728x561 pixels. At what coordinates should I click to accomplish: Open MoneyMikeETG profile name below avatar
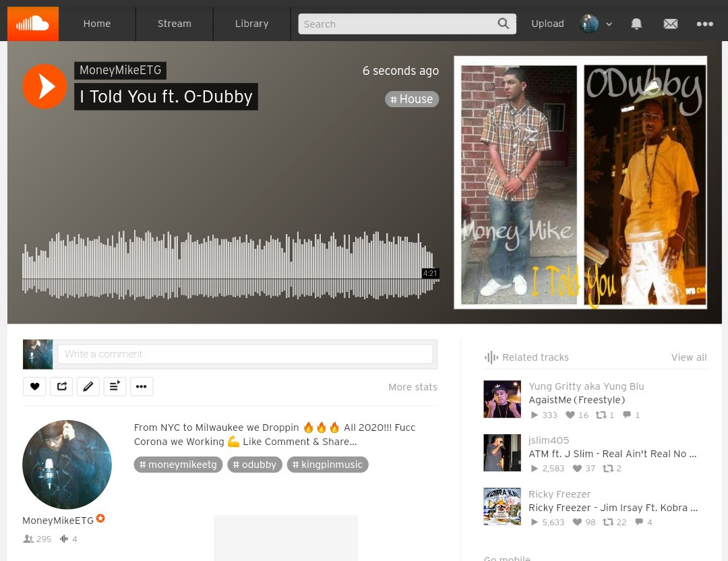(x=58, y=521)
